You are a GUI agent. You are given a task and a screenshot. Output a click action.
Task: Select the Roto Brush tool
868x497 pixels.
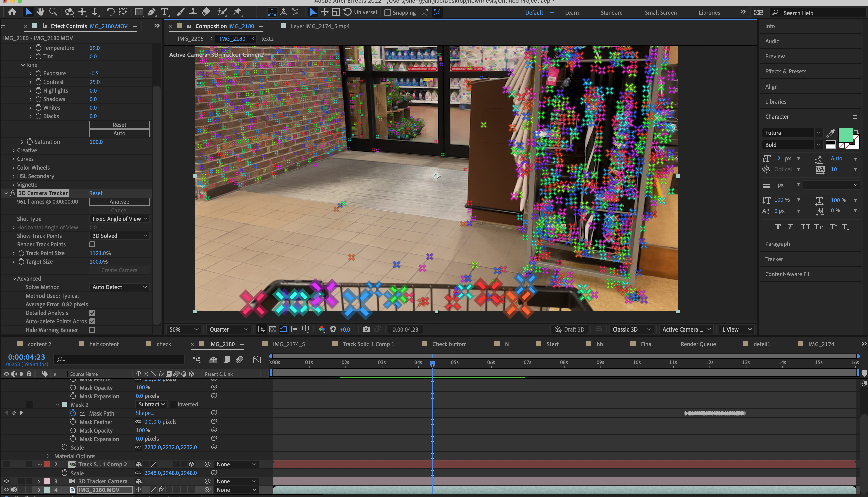tap(222, 12)
